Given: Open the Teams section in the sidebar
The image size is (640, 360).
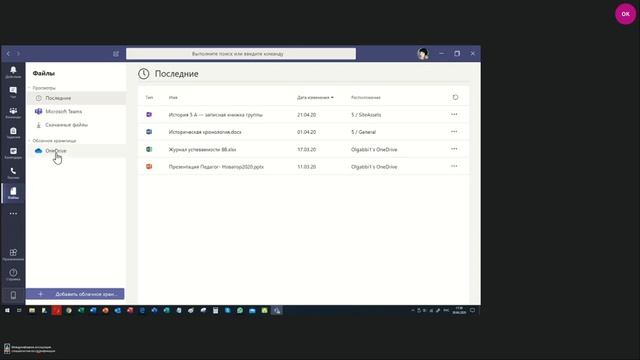Looking at the screenshot, I should pos(13,113).
